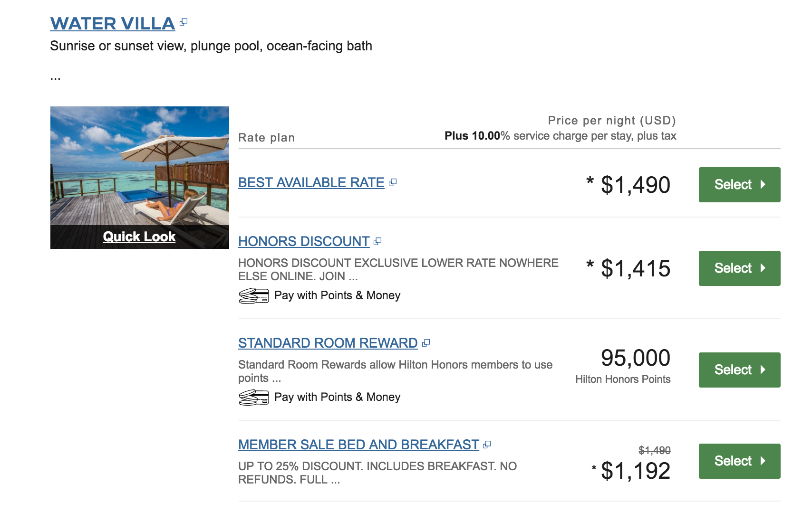Screen dimensions: 812x512
Task: View Honors Discount rate details
Action: tap(304, 241)
